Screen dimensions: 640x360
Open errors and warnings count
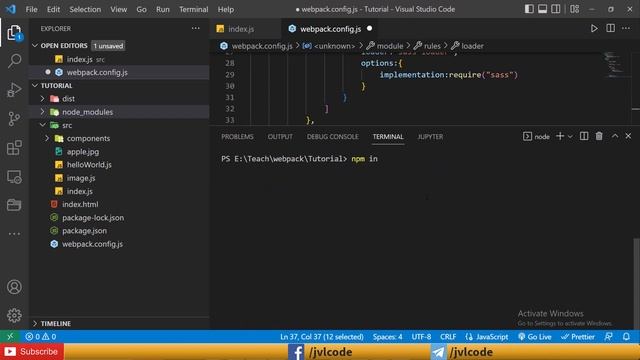[x=40, y=337]
